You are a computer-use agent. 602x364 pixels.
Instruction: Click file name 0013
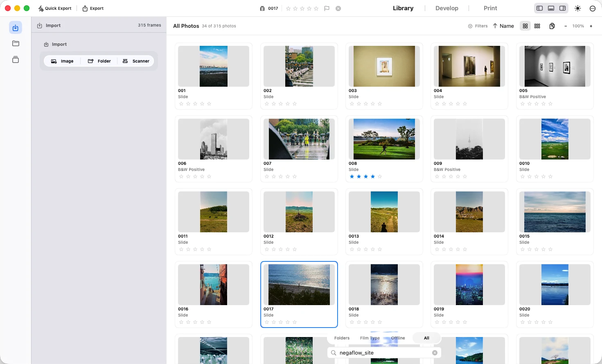click(x=354, y=236)
